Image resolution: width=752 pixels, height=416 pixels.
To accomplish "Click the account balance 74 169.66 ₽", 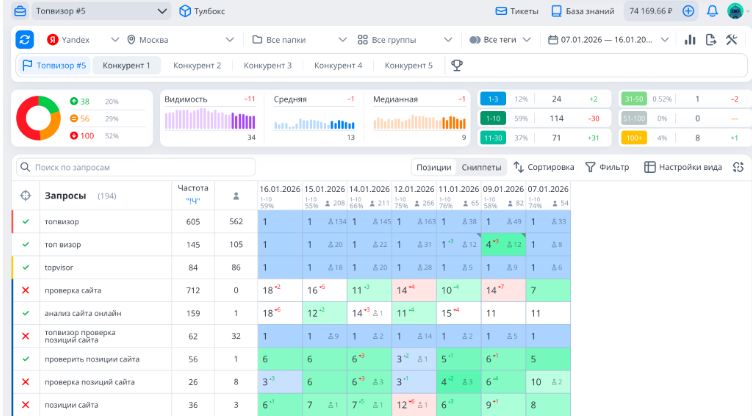I will [650, 11].
